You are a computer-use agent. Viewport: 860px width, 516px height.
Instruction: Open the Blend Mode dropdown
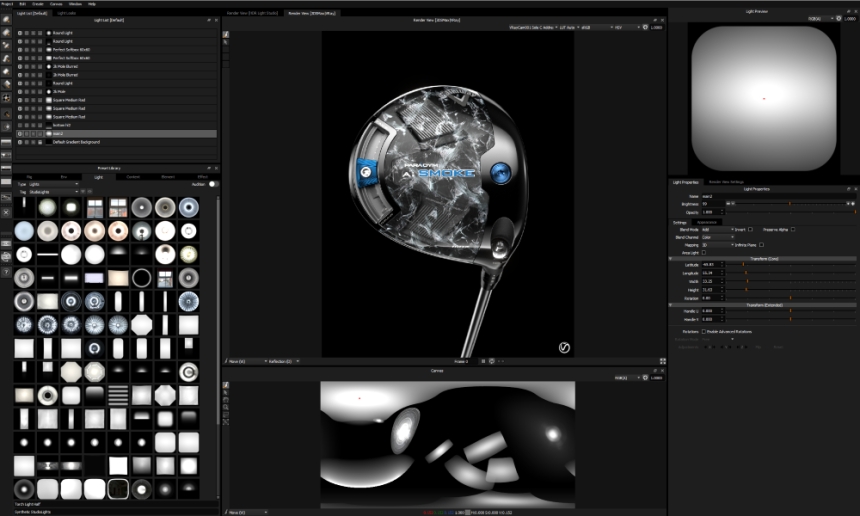(717, 229)
